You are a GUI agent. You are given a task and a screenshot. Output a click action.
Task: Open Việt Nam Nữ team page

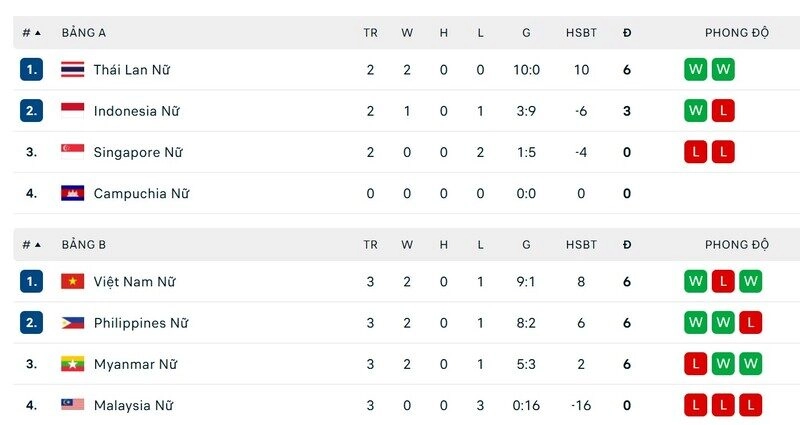coord(134,282)
